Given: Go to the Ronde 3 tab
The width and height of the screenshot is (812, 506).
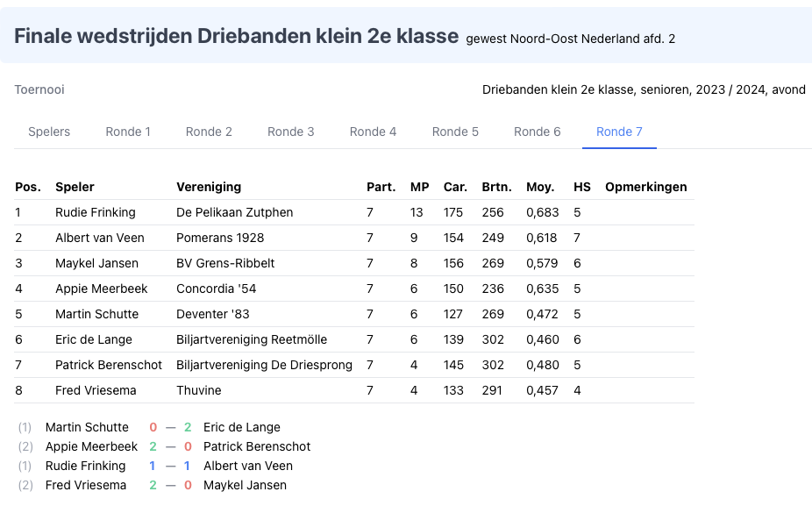Looking at the screenshot, I should coord(291,132).
